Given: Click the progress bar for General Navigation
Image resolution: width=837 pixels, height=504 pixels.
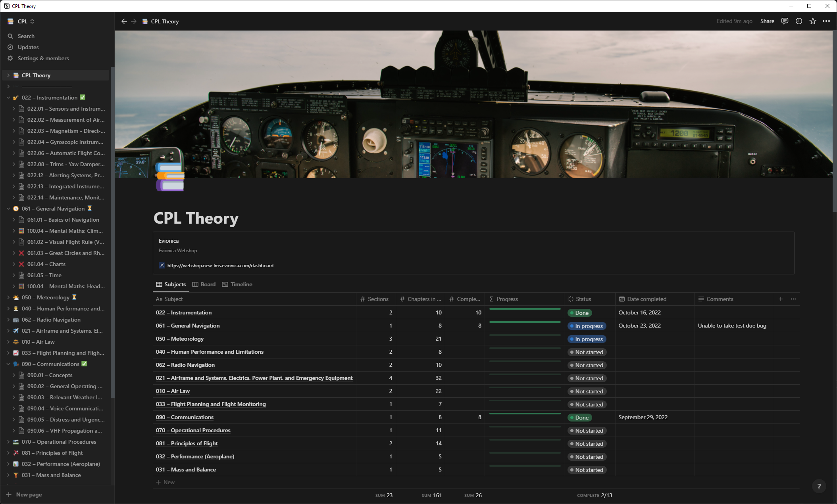Looking at the screenshot, I should [x=525, y=322].
